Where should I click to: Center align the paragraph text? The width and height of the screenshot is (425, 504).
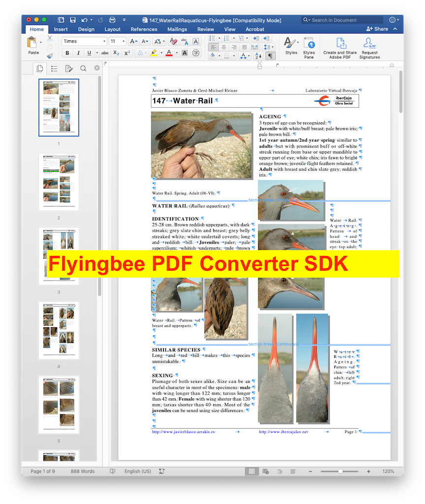point(224,47)
